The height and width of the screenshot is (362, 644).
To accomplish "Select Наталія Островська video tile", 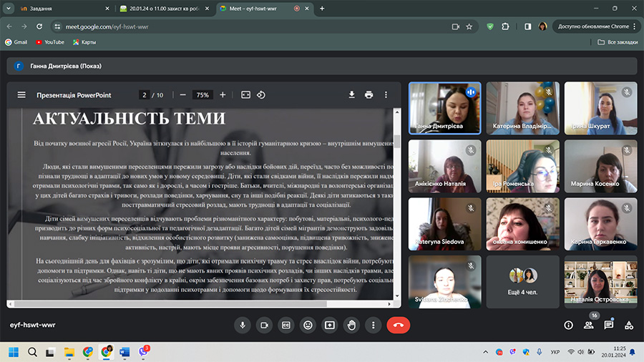I will tap(601, 282).
